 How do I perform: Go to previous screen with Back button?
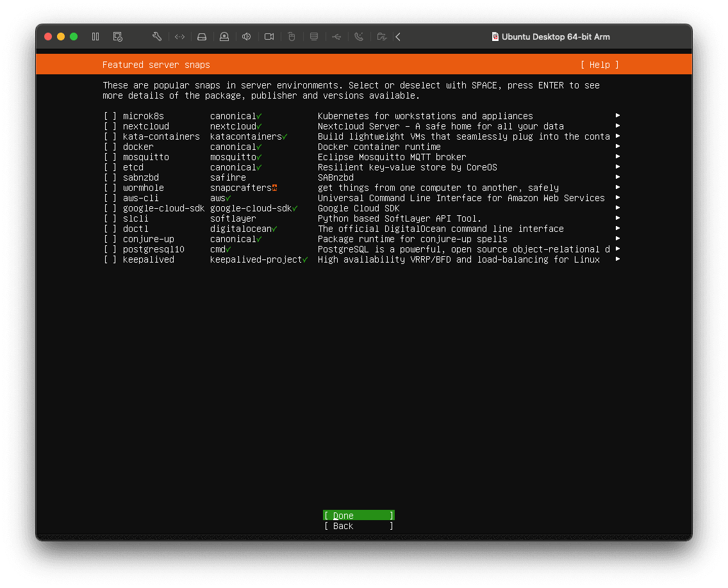[359, 526]
